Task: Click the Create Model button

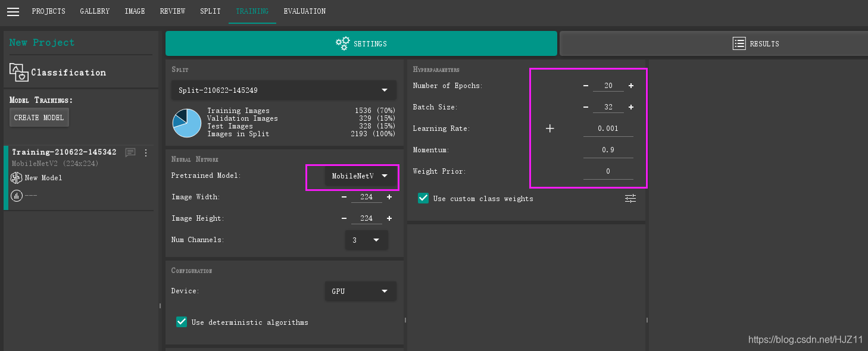Action: (39, 117)
